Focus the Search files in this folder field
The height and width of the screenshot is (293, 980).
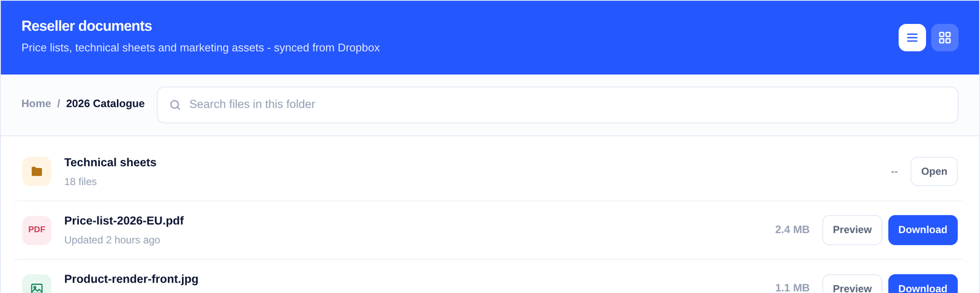tap(557, 105)
